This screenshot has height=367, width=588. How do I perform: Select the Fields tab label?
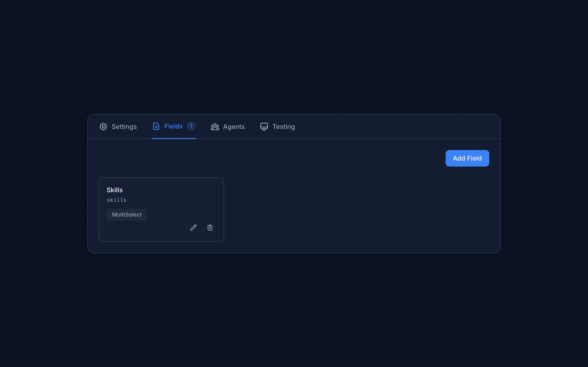[x=173, y=126]
